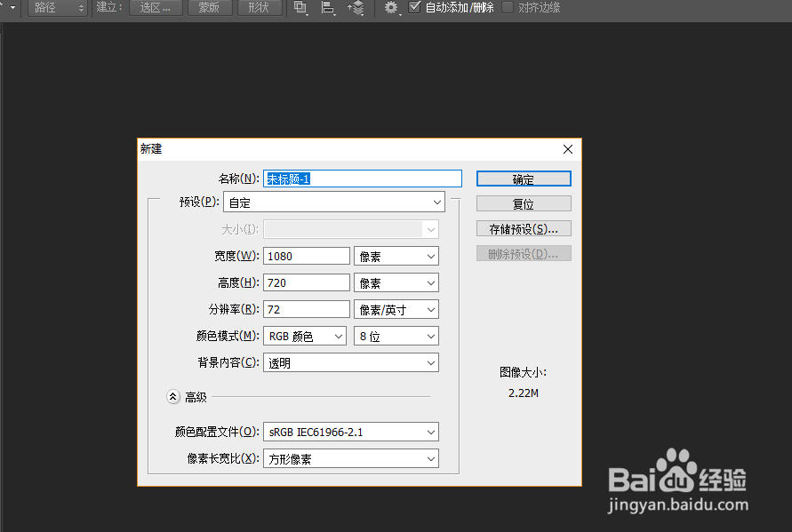This screenshot has height=532, width=792.
Task: Click the 图像大小: label
Action: click(523, 372)
